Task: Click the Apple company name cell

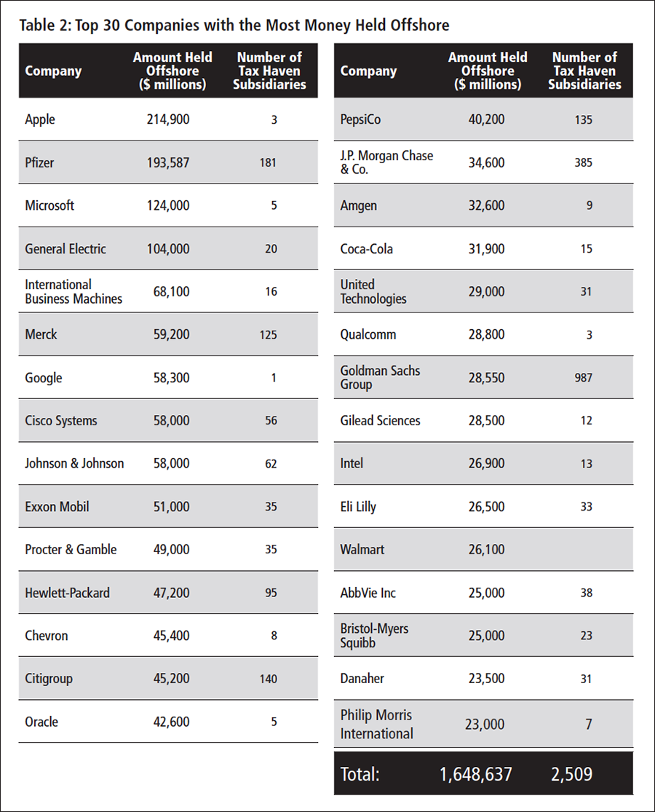Action: pos(40,119)
